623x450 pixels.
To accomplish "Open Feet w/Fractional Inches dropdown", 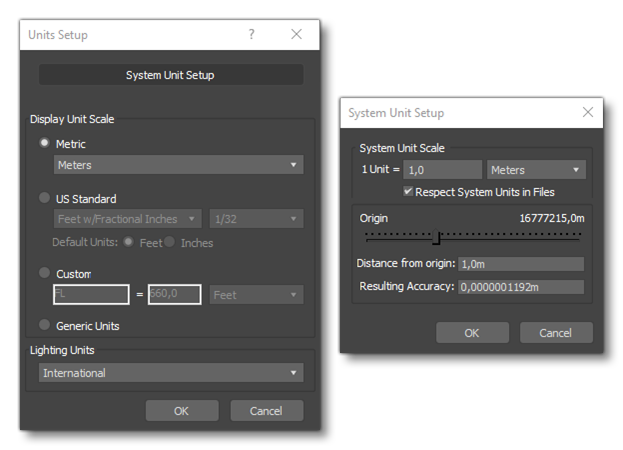I will [x=128, y=219].
